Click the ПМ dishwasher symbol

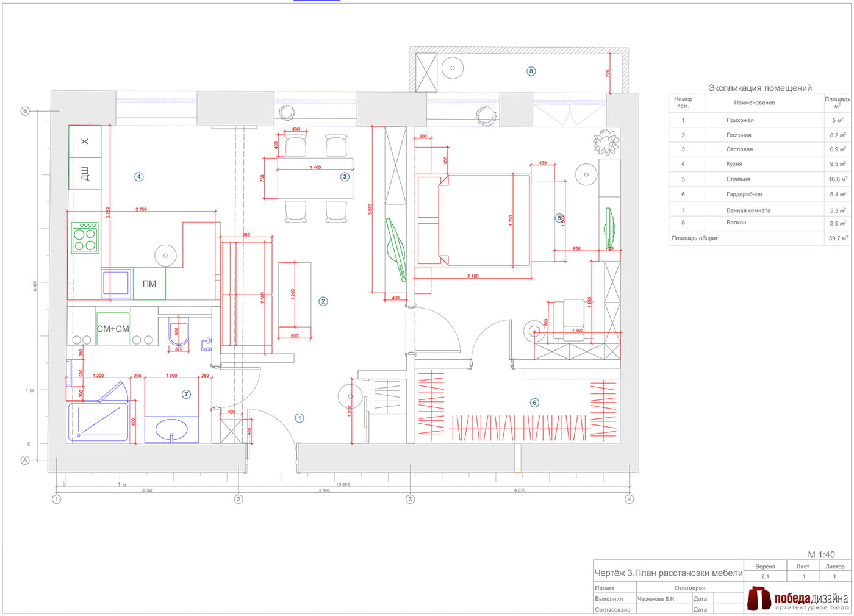click(x=149, y=283)
